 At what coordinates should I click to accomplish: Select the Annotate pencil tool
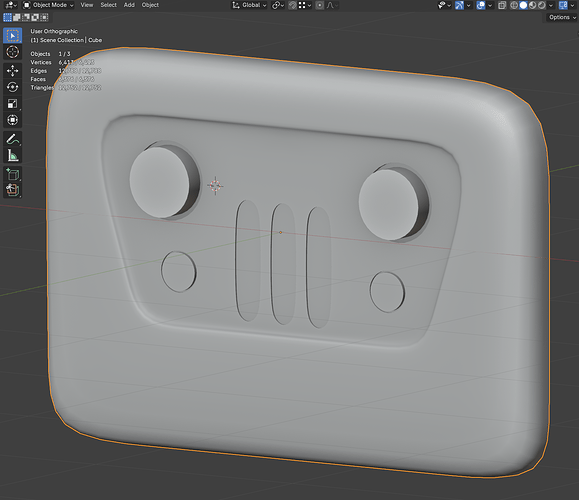point(13,139)
